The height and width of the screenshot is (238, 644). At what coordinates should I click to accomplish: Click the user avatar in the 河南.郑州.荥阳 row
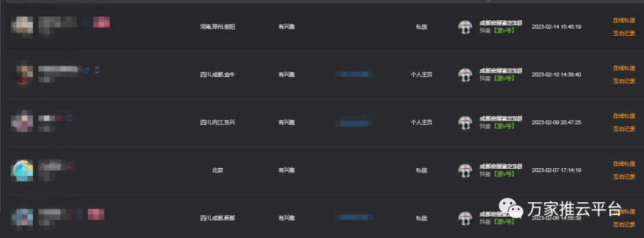(22, 27)
